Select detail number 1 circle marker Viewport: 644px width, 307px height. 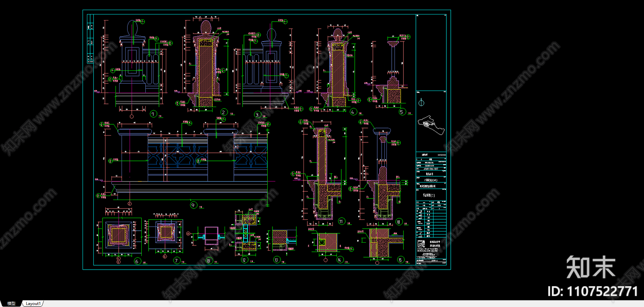pos(153,114)
